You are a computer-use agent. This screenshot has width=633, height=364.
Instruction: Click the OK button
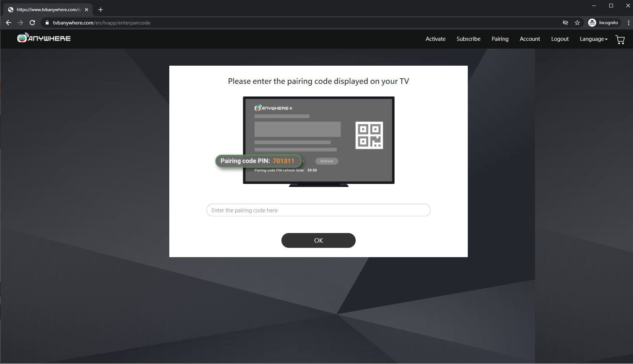pyautogui.click(x=319, y=240)
